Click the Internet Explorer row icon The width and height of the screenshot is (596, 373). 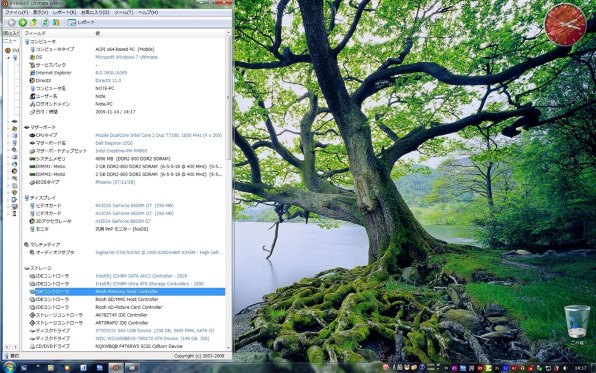tap(32, 73)
